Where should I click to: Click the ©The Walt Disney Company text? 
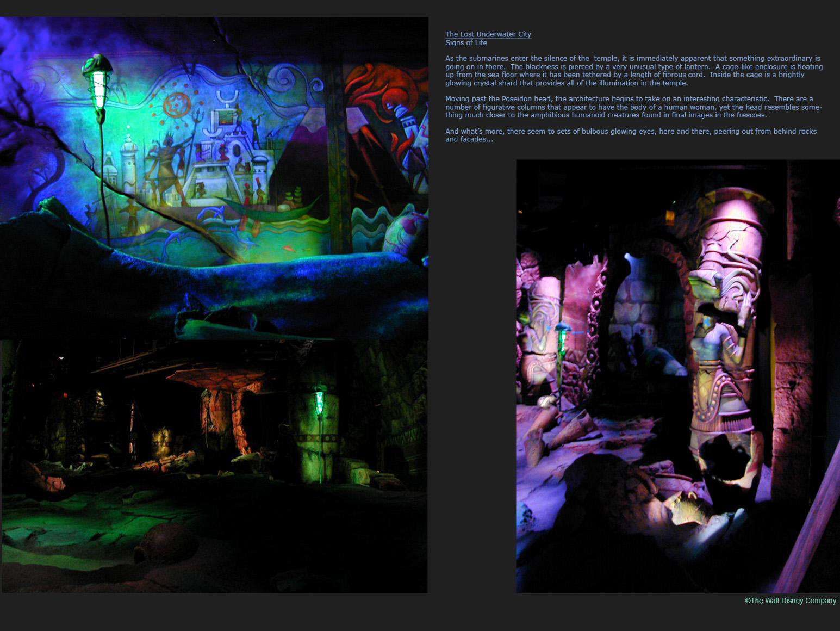click(x=791, y=601)
